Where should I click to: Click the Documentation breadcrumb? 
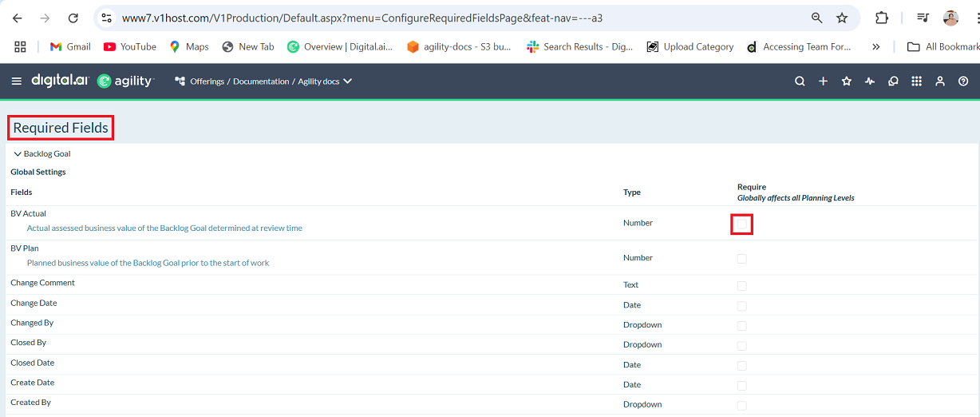(x=261, y=81)
